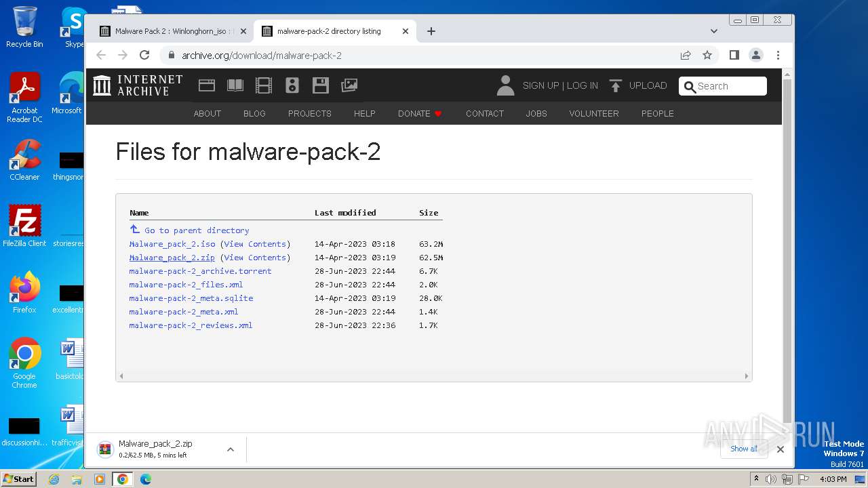
Task: Open the Windows Start button
Action: (18, 479)
